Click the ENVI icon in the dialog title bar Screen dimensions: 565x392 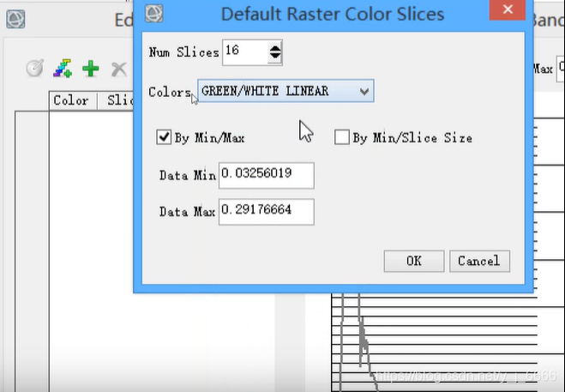point(153,14)
